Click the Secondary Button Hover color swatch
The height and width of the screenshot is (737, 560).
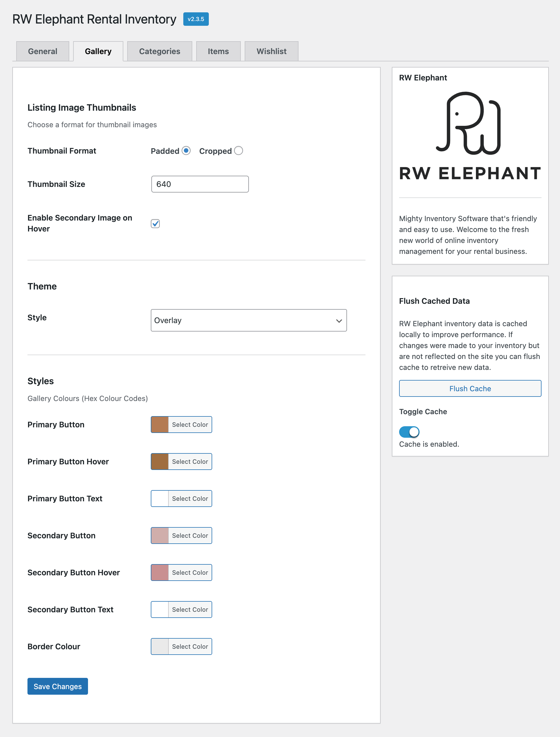pyautogui.click(x=160, y=573)
